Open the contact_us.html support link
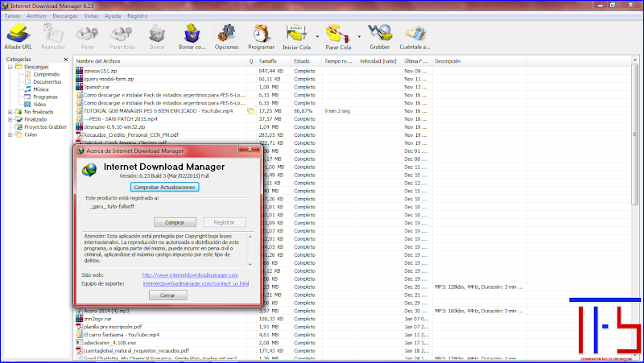The width and height of the screenshot is (644, 363). (196, 283)
